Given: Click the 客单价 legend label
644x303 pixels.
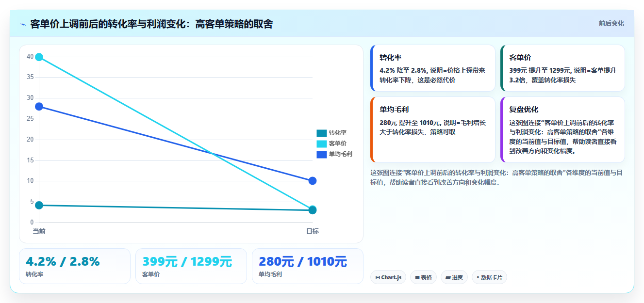Looking at the screenshot, I should pyautogui.click(x=337, y=144).
